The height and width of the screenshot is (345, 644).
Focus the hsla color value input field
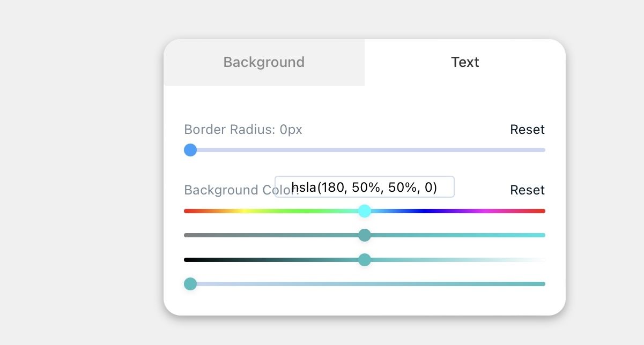pyautogui.click(x=365, y=187)
